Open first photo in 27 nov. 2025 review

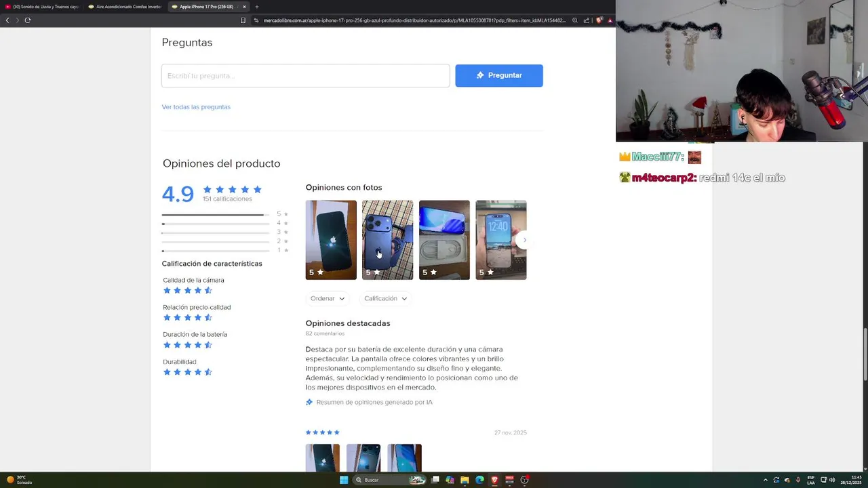pyautogui.click(x=322, y=457)
